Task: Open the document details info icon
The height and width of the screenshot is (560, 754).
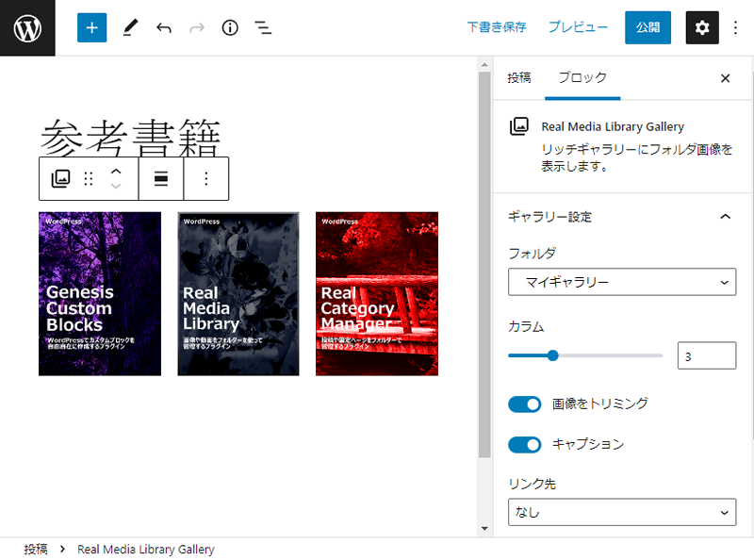Action: pos(230,28)
